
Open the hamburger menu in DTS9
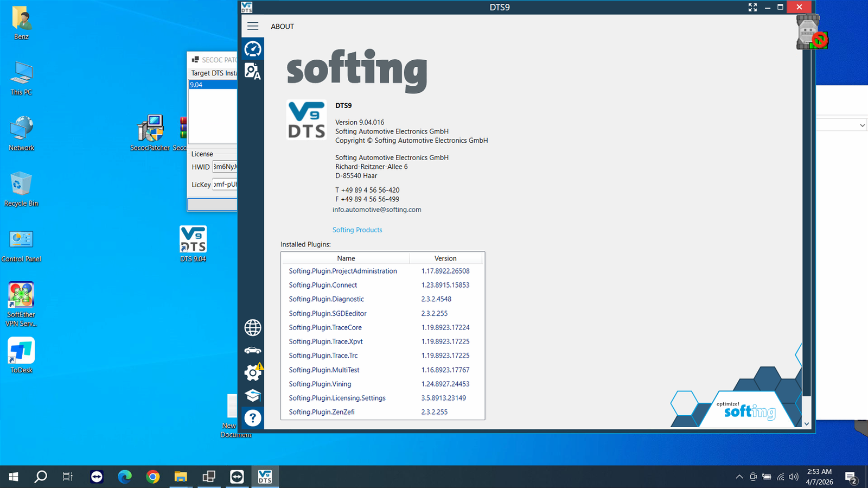(x=253, y=26)
